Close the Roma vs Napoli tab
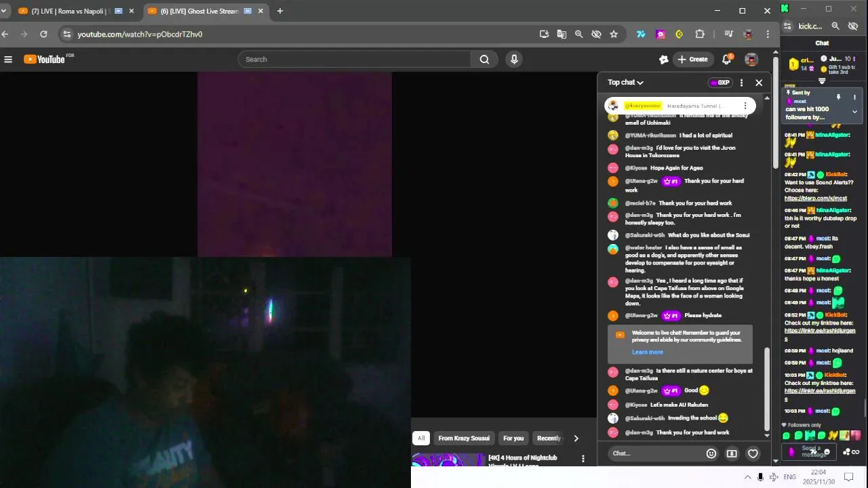The image size is (868, 488). pos(132,11)
